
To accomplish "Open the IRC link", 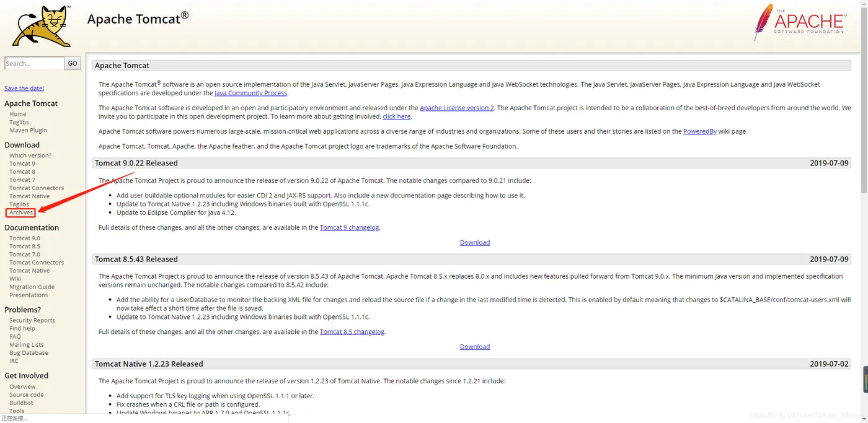I will [x=14, y=360].
